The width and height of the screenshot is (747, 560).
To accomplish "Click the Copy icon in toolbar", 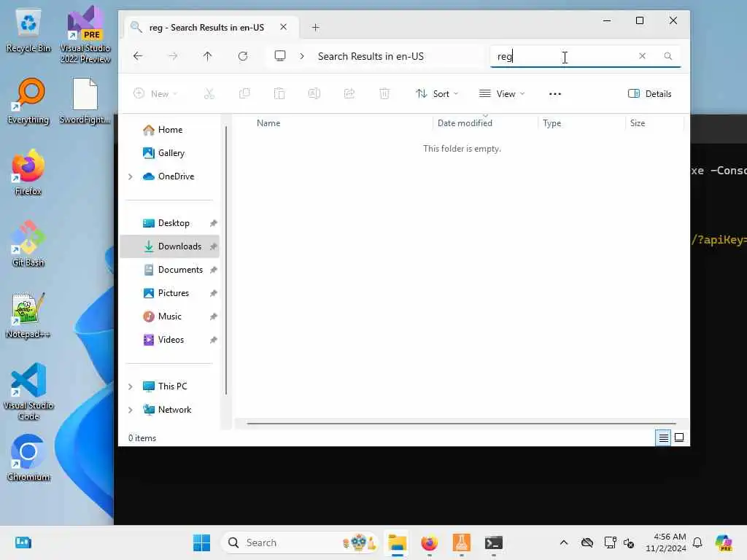I will 244,94.
